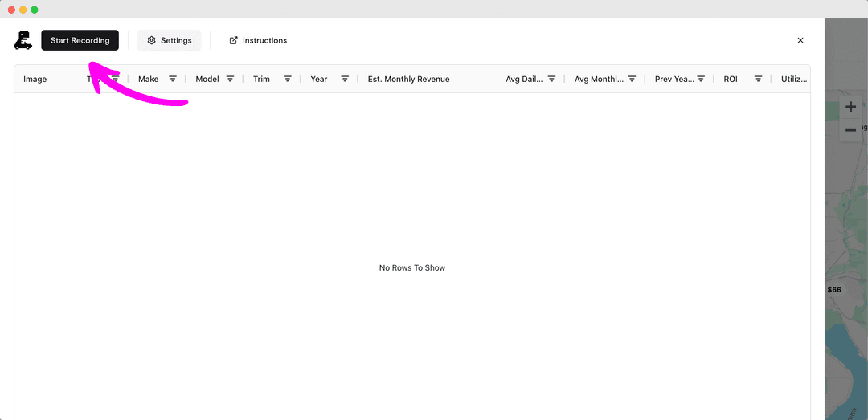868x420 pixels.
Task: Open the Prev Year column filter icon
Action: (x=701, y=79)
